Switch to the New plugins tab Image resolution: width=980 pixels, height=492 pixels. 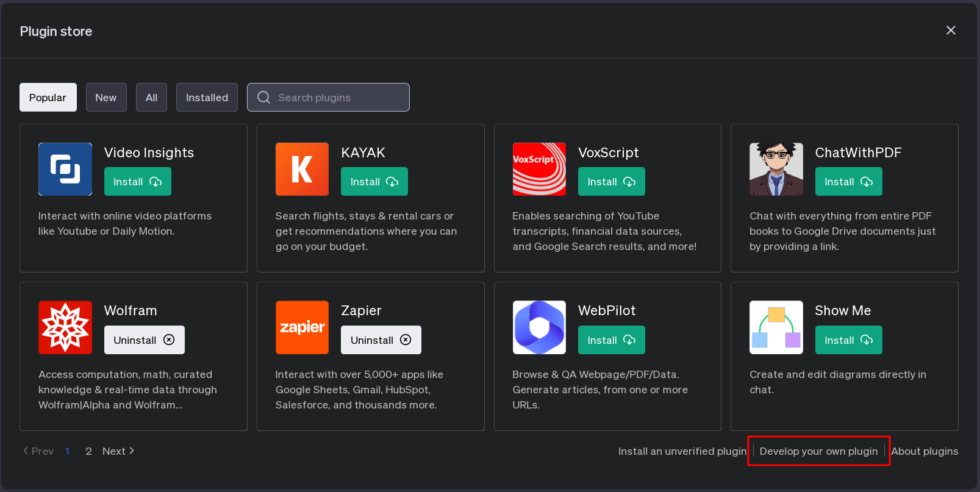(106, 98)
